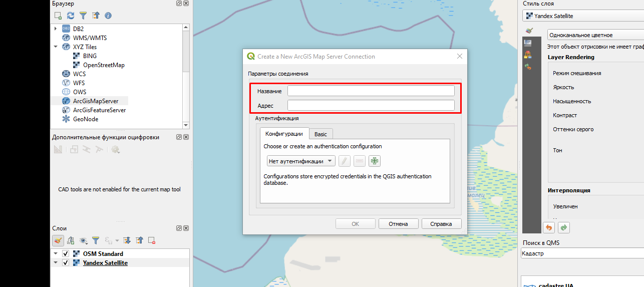Select the Yandex Satellite layer
The image size is (644, 287).
(x=105, y=262)
